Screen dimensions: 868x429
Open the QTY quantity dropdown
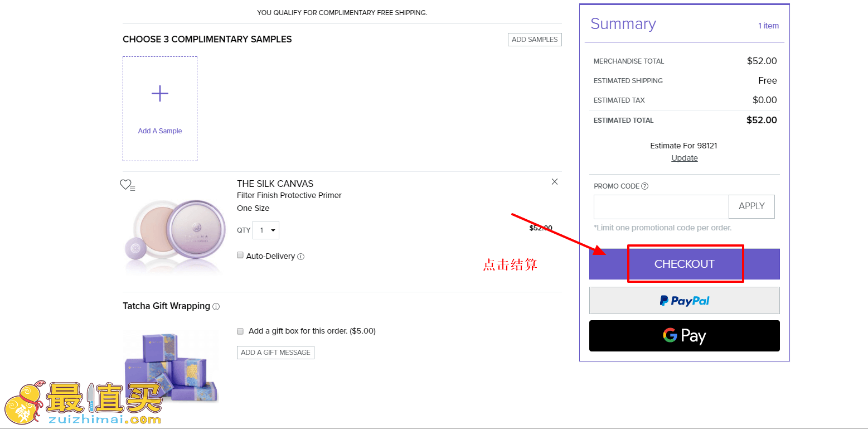click(266, 230)
